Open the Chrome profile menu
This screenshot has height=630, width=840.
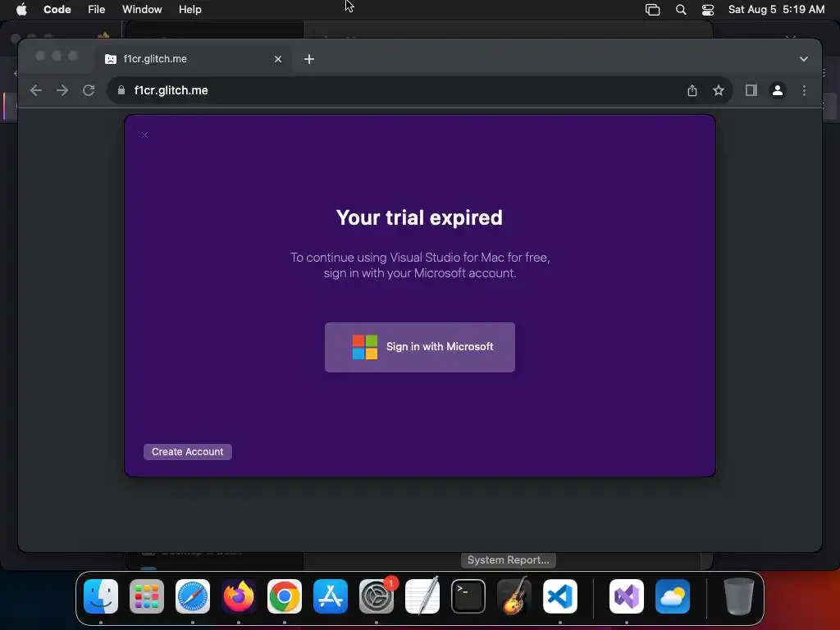pyautogui.click(x=778, y=90)
